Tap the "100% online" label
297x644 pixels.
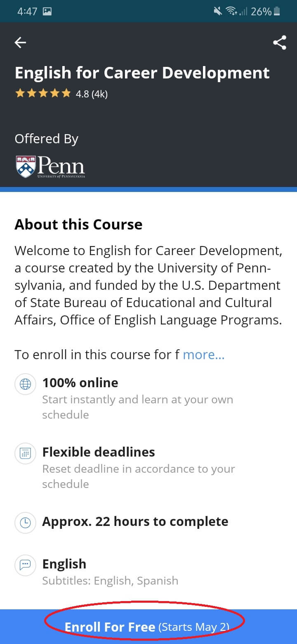pyautogui.click(x=80, y=383)
